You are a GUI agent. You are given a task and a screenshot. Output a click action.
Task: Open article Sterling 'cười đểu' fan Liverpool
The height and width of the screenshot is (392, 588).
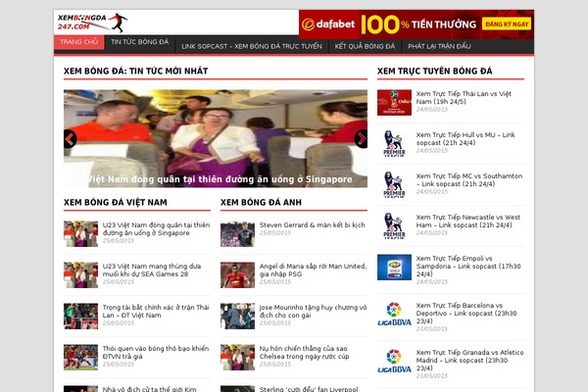tap(309, 389)
